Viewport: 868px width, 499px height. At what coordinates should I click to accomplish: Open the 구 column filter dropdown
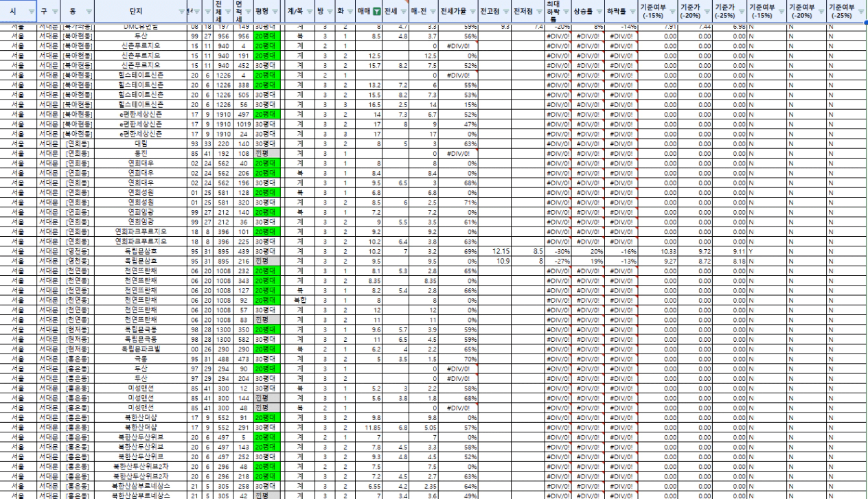(x=54, y=12)
